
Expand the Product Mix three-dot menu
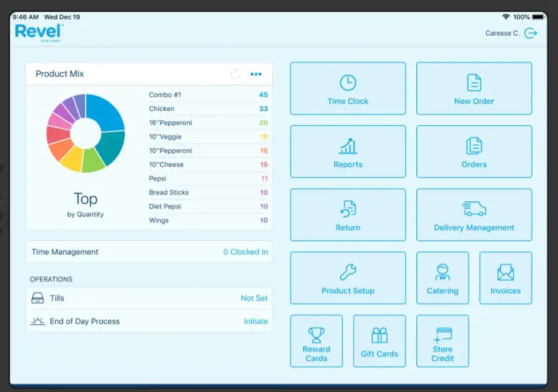tap(256, 74)
